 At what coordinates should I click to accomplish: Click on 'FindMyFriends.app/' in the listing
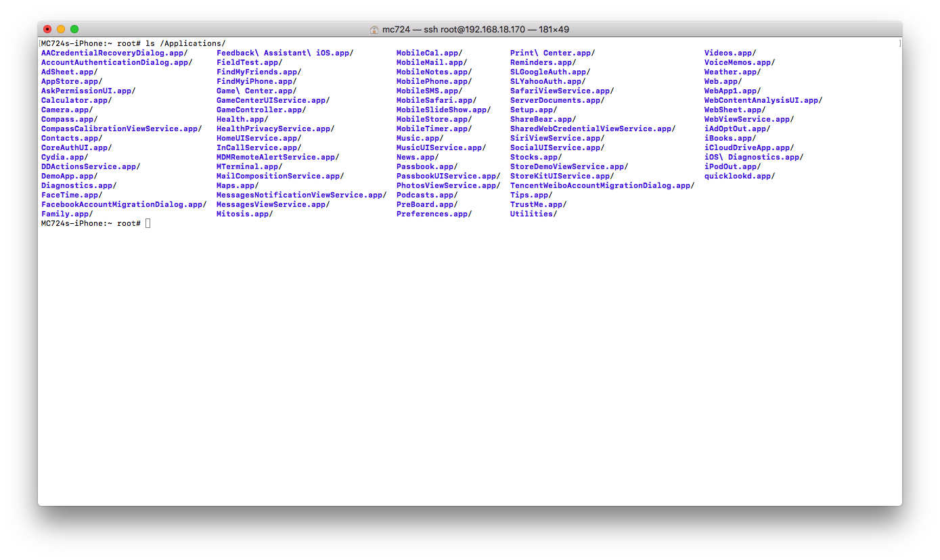[x=259, y=72]
